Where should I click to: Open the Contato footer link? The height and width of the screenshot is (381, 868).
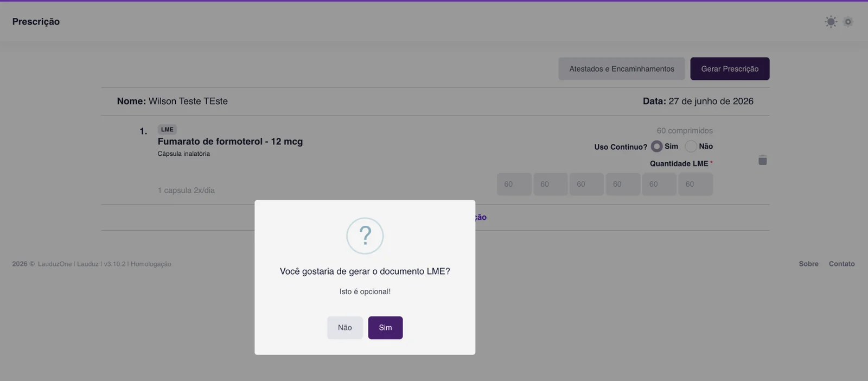[x=841, y=264]
